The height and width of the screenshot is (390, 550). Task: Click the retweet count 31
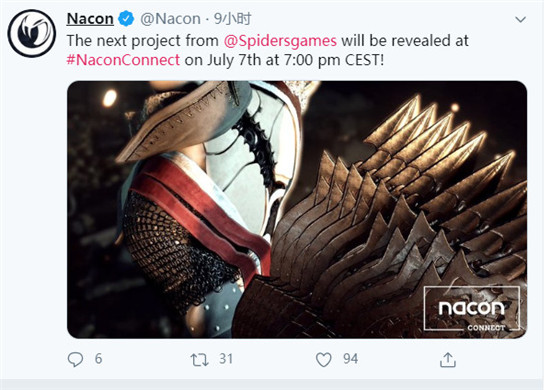coord(226,359)
